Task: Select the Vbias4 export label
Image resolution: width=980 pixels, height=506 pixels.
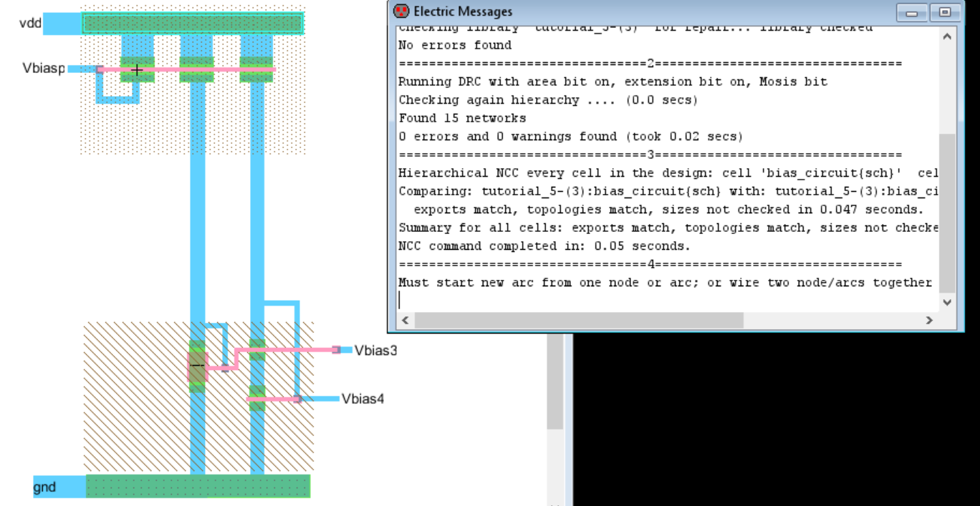Action: pos(362,399)
